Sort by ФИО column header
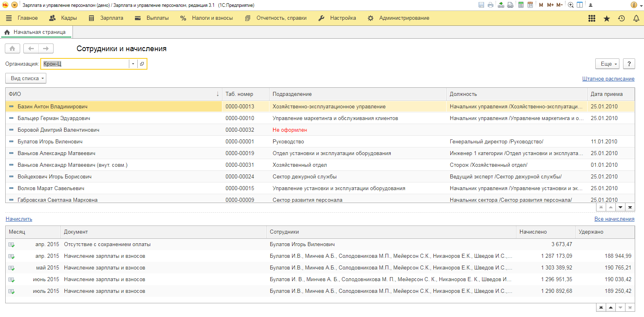The height and width of the screenshot is (317, 644). (114, 94)
